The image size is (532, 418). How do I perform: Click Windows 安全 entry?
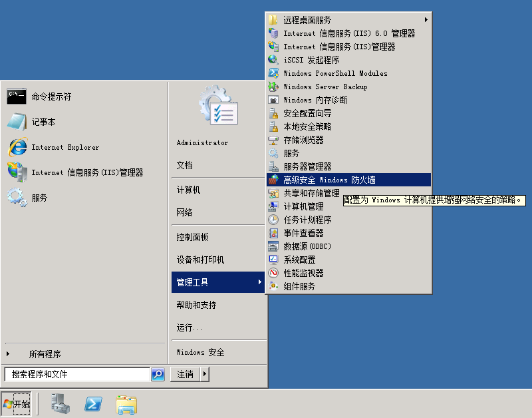coord(200,352)
